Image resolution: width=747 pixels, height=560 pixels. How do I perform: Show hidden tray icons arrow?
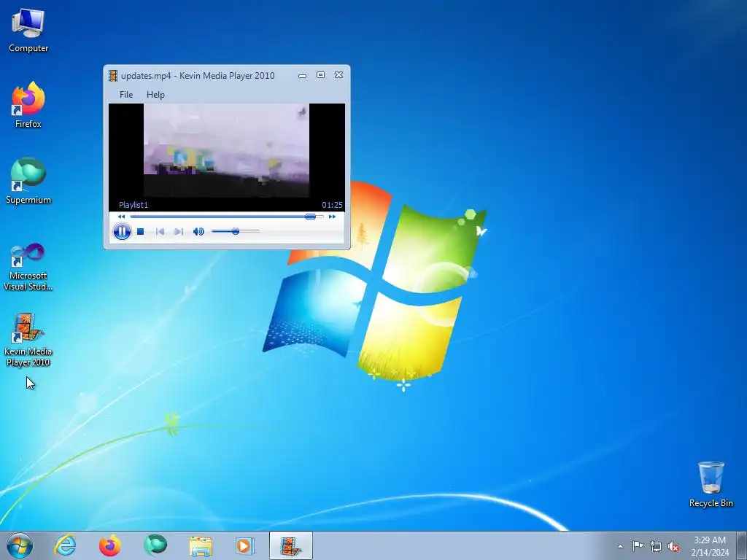[620, 546]
